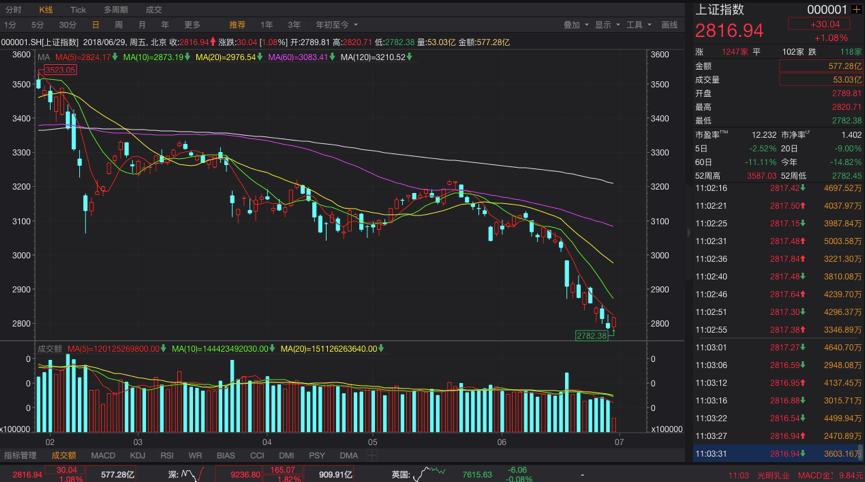865x482 pixels.
Task: Switch to the K线 tab
Action: (46, 9)
